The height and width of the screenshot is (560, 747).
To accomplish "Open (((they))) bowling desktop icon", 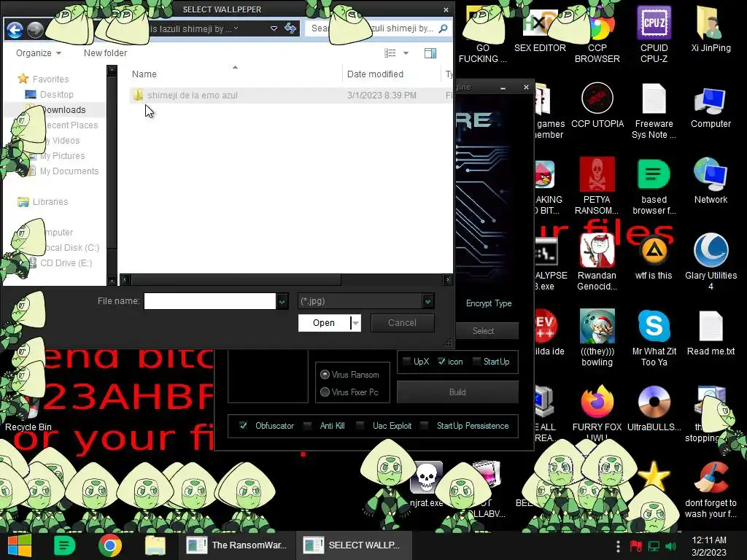I will click(597, 337).
